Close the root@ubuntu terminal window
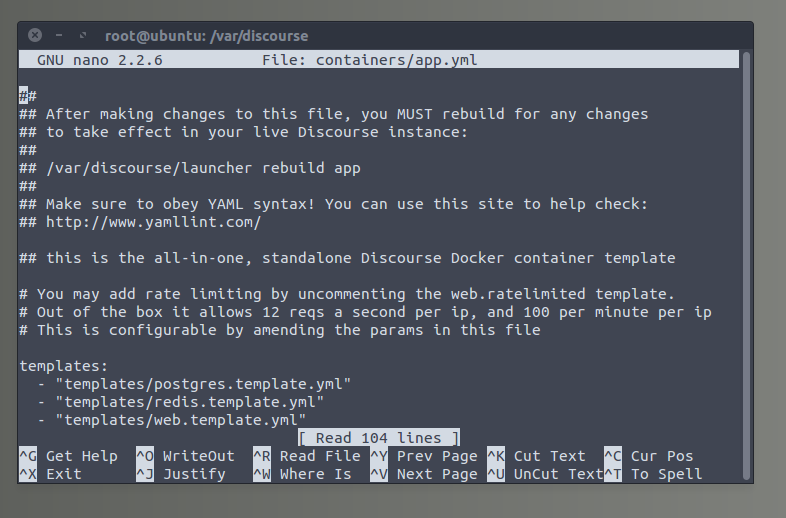The image size is (786, 518). (x=33, y=36)
